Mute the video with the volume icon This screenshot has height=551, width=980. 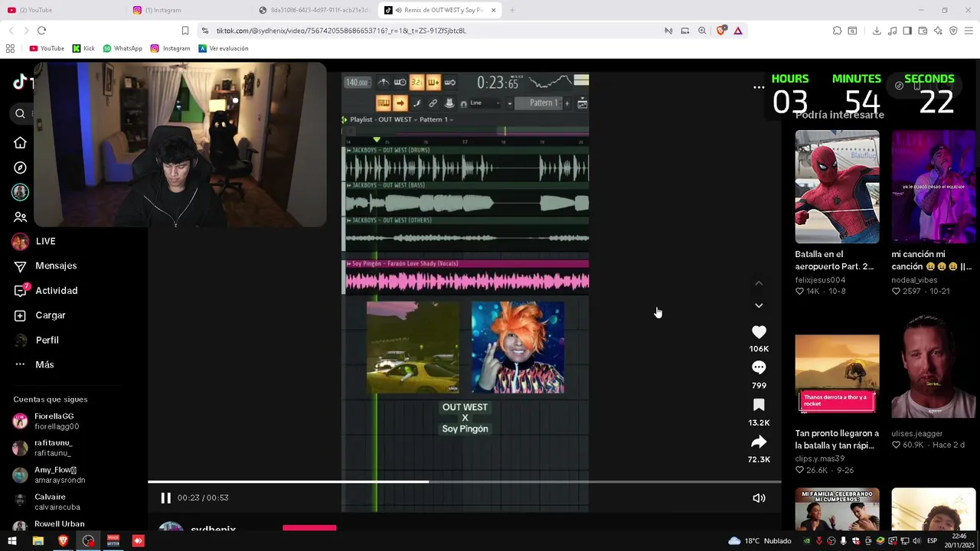click(x=759, y=498)
